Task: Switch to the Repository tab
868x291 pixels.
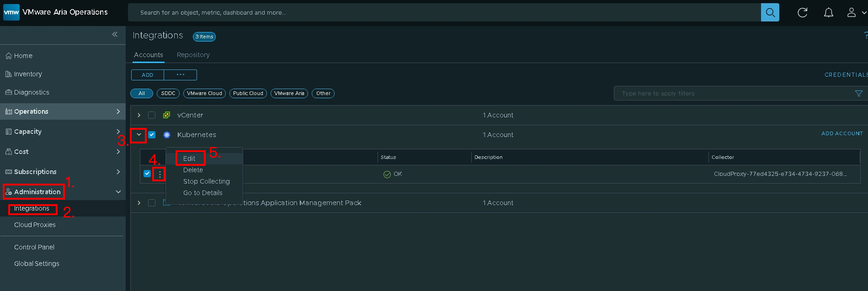Action: pyautogui.click(x=193, y=55)
